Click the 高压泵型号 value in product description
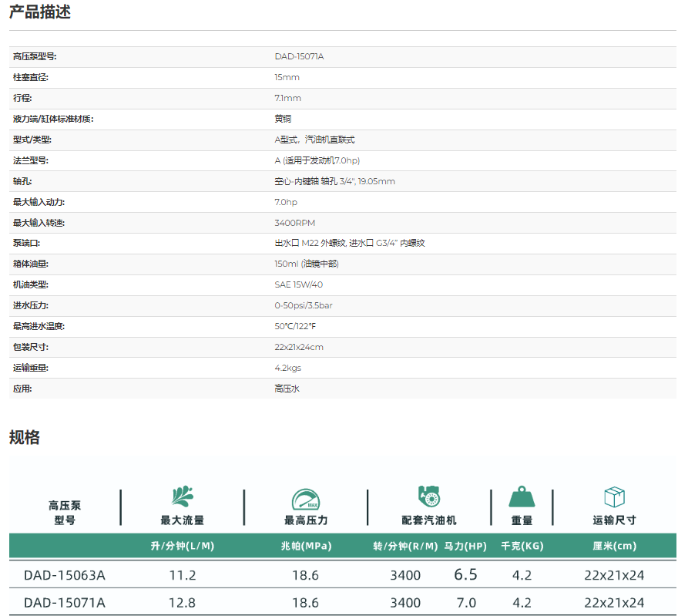 [299, 57]
